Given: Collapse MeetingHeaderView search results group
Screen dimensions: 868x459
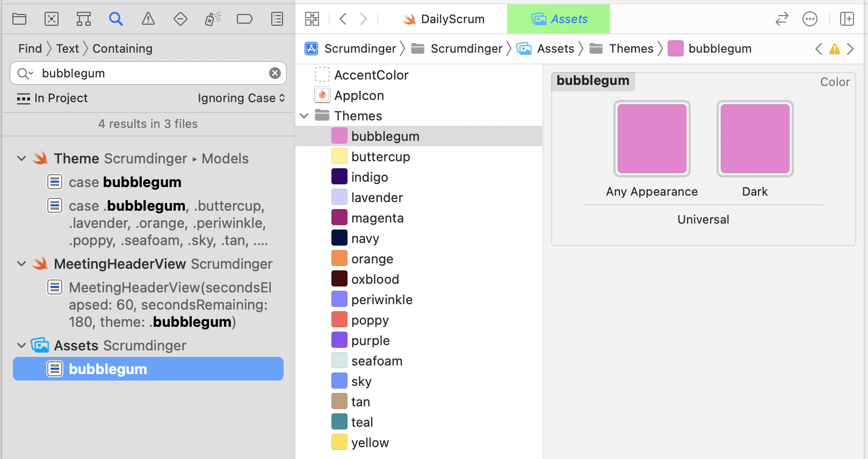Looking at the screenshot, I should (21, 264).
